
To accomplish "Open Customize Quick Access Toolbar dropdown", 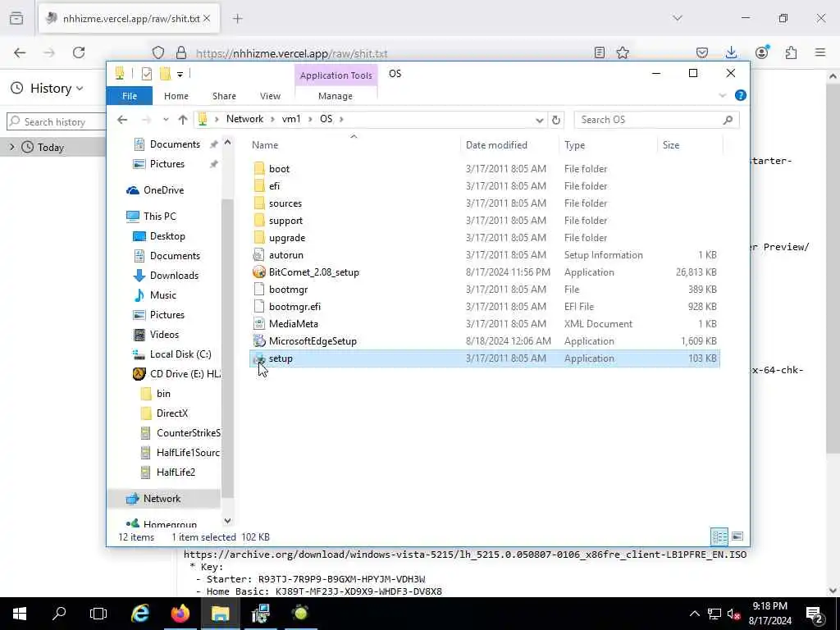I will (x=180, y=74).
